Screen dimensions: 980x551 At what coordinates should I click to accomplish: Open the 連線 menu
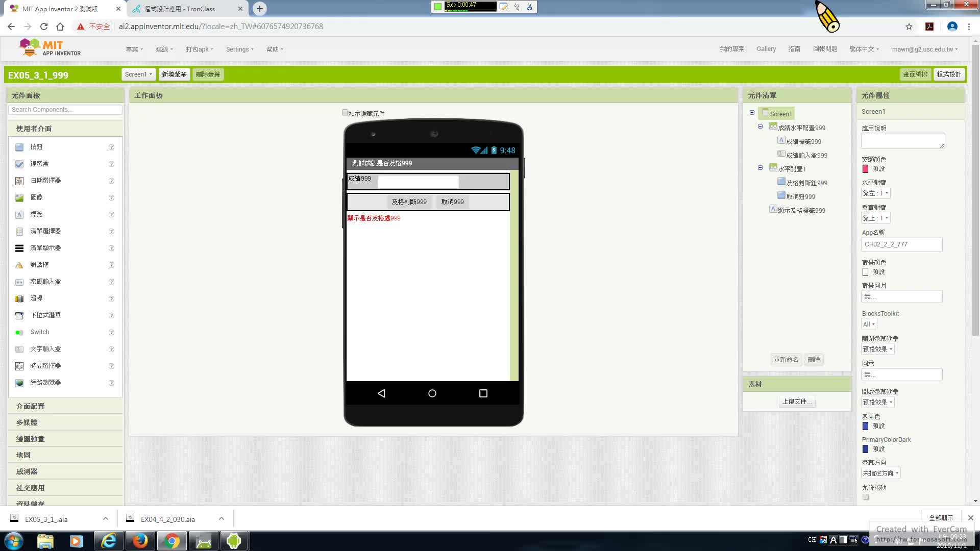coord(164,49)
